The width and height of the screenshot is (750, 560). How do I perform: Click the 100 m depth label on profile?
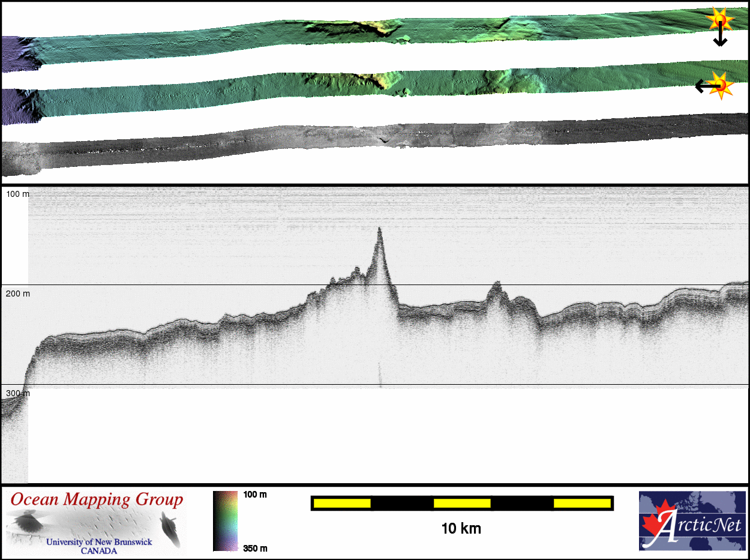tap(18, 194)
